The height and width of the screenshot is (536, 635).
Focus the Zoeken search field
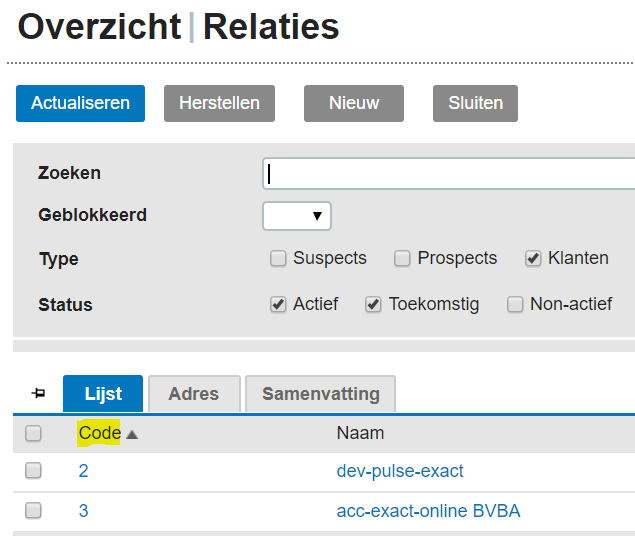click(x=450, y=173)
